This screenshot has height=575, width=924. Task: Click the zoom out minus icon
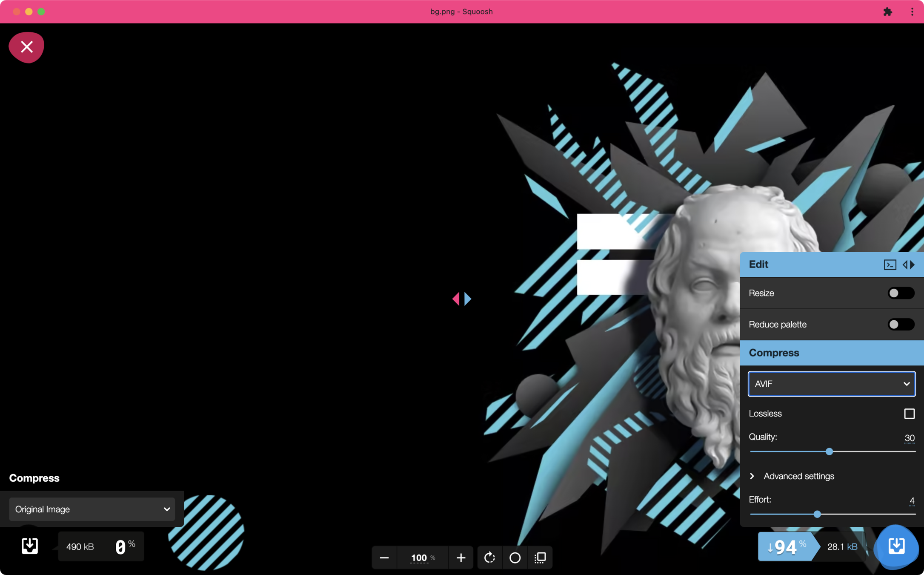pyautogui.click(x=384, y=558)
